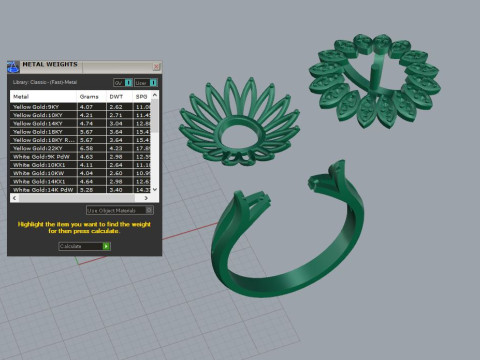This screenshot has width=480, height=360.
Task: Click the vertical scrollbar thumb
Action: [155, 116]
